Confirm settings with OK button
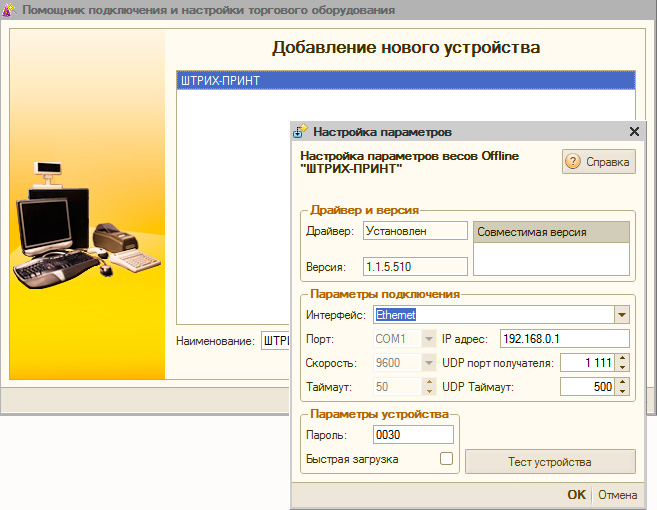657x510 pixels. pyautogui.click(x=577, y=495)
